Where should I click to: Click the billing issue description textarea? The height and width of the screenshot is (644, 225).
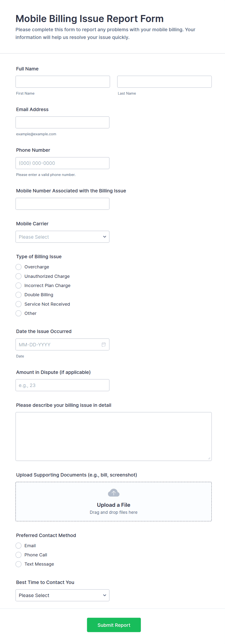click(x=113, y=436)
